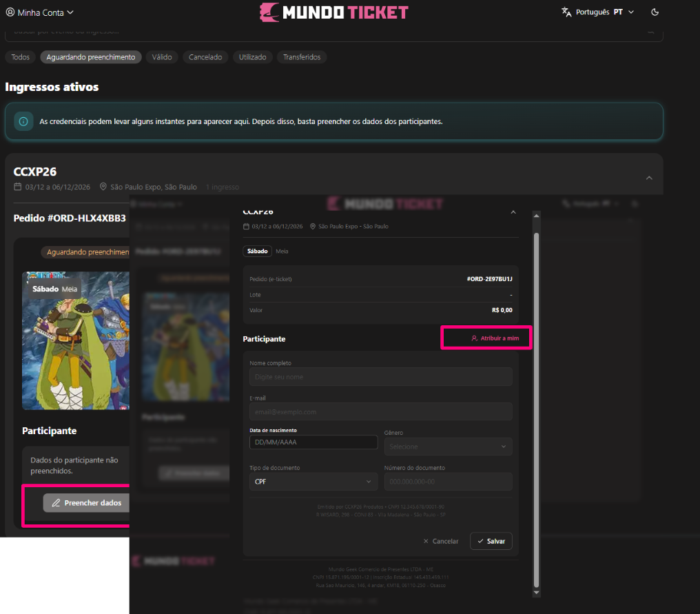Click the Aguardando preenchimento status badge
Viewport: 700px width, 614px height.
[x=85, y=252]
